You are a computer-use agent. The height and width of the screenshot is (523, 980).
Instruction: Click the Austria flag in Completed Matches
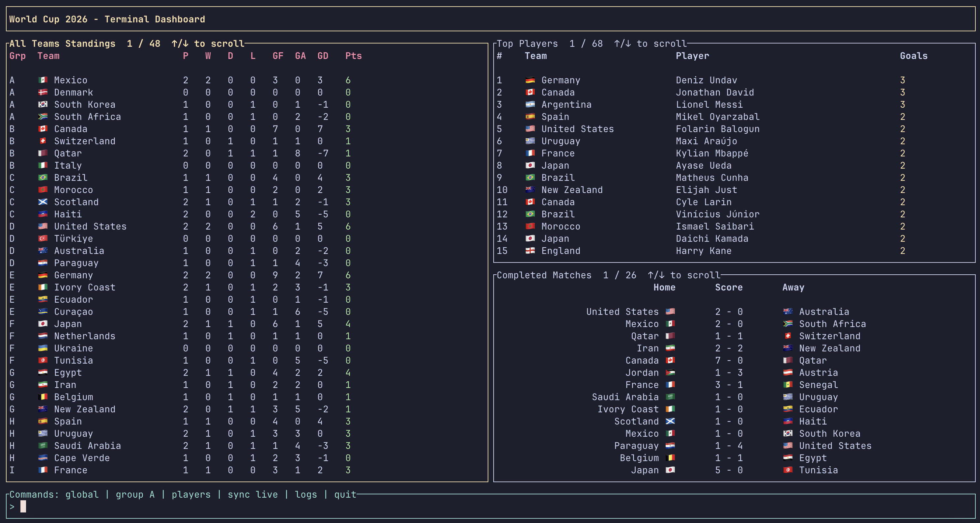point(788,372)
